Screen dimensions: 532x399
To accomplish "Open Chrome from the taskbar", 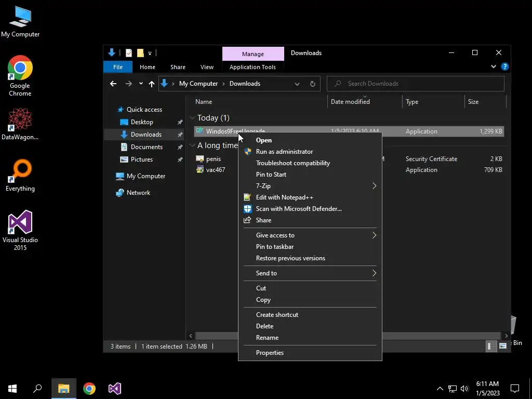I will (89, 389).
